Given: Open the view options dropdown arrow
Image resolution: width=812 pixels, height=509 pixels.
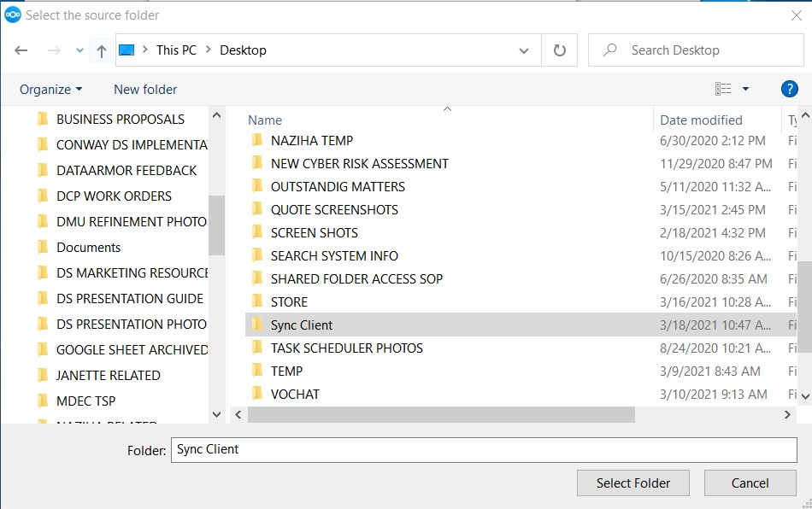Looking at the screenshot, I should click(745, 89).
